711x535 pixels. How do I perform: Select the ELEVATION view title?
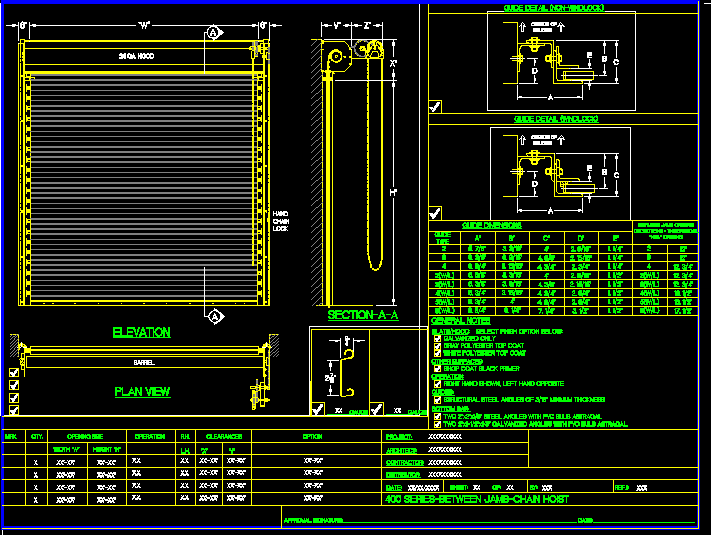point(141,332)
